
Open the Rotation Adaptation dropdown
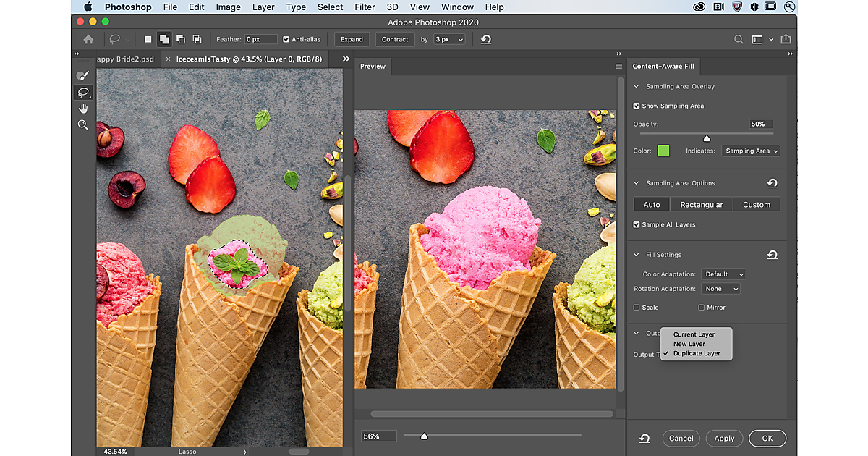pyautogui.click(x=721, y=289)
